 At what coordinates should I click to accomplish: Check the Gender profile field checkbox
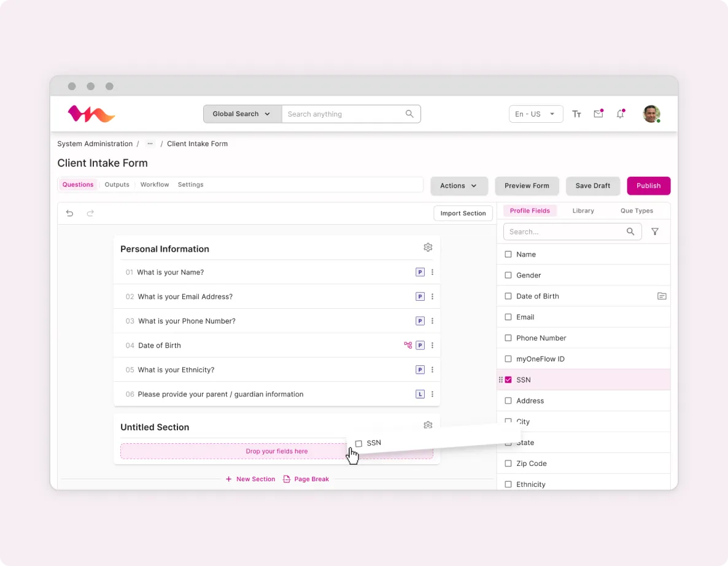click(508, 276)
